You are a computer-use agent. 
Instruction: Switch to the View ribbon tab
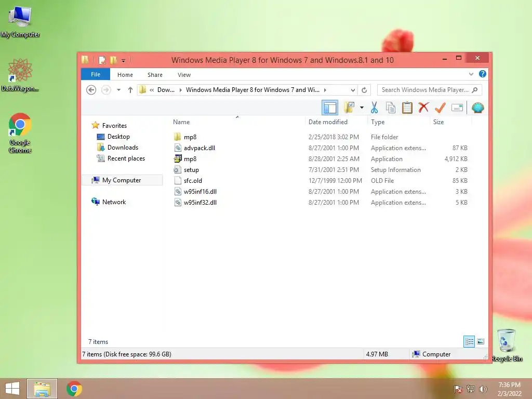coord(184,75)
